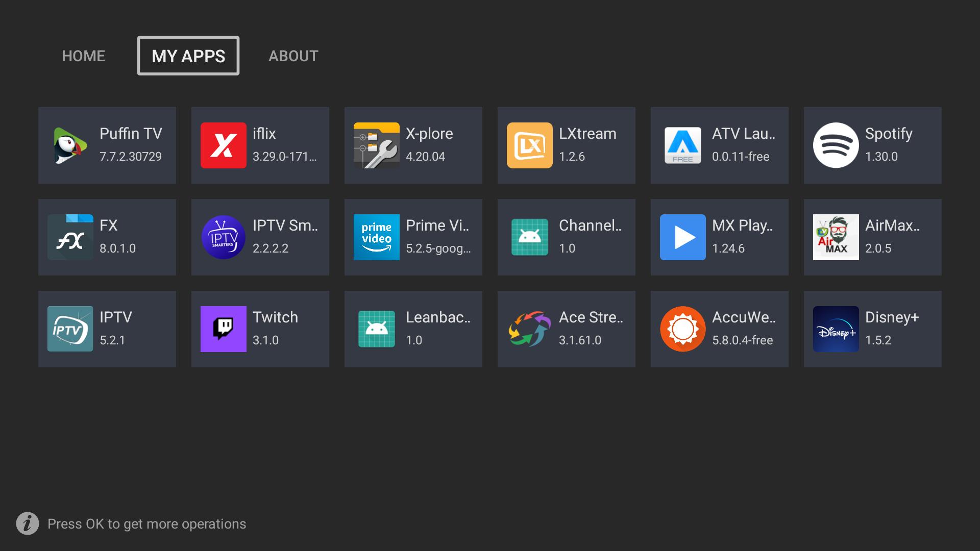980x551 pixels.
Task: Select the MX Player play icon
Action: coord(682,237)
